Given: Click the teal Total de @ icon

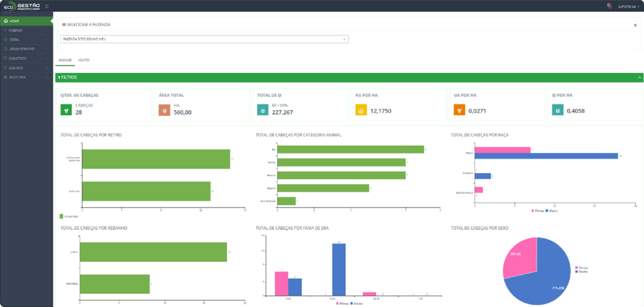Looking at the screenshot, I should coord(262,109).
